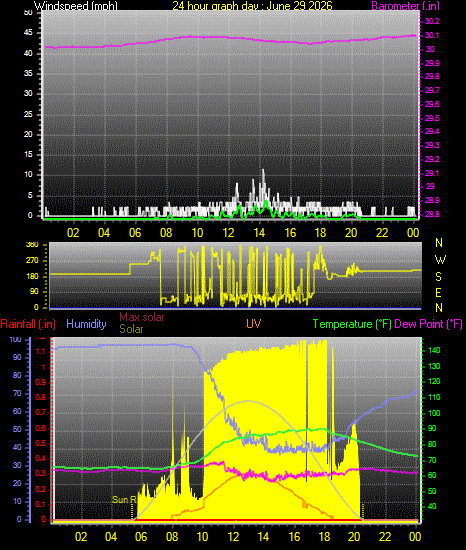Click the Rainfall (.in) legend label
The image size is (466, 550).
tap(28, 324)
